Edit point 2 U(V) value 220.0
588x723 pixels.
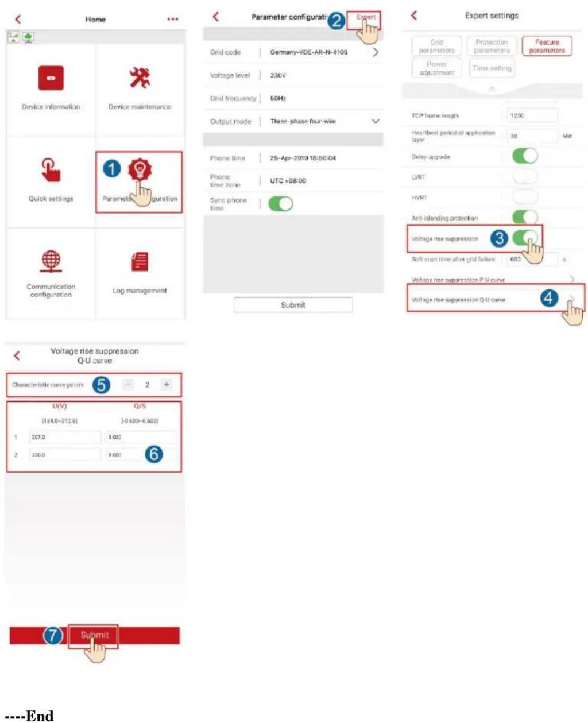point(65,454)
